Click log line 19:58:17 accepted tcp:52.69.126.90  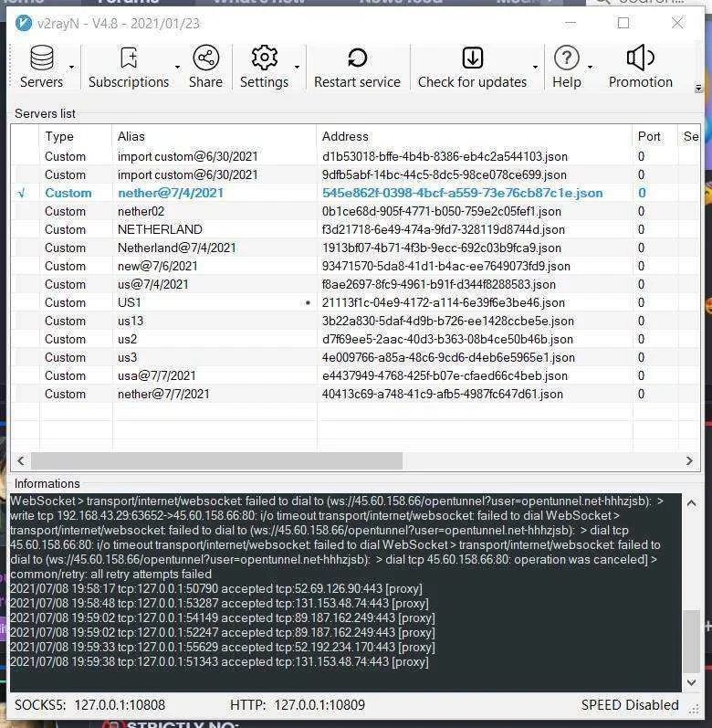coord(216,589)
